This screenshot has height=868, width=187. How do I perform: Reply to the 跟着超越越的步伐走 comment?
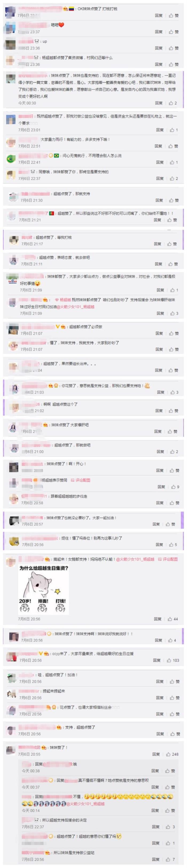(159, 503)
